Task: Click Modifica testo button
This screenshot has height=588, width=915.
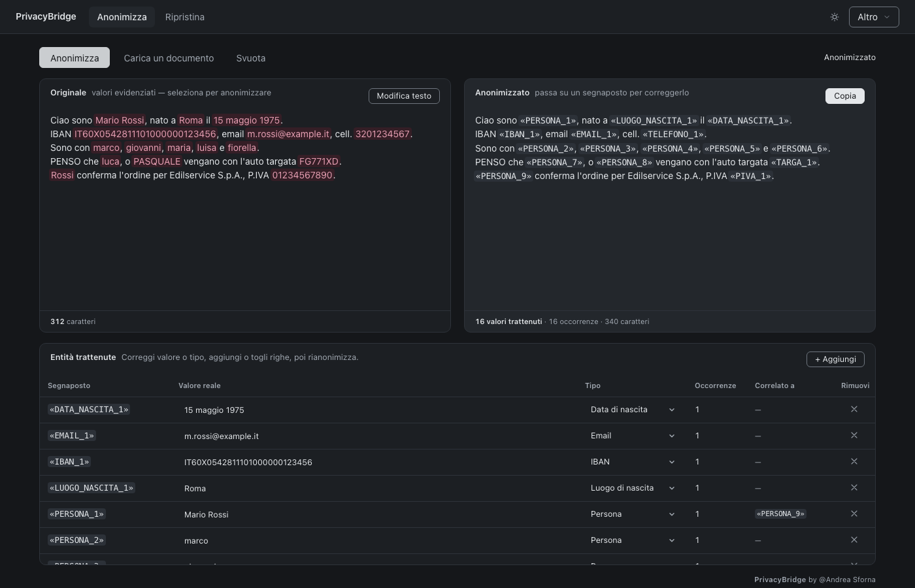Action: click(404, 96)
